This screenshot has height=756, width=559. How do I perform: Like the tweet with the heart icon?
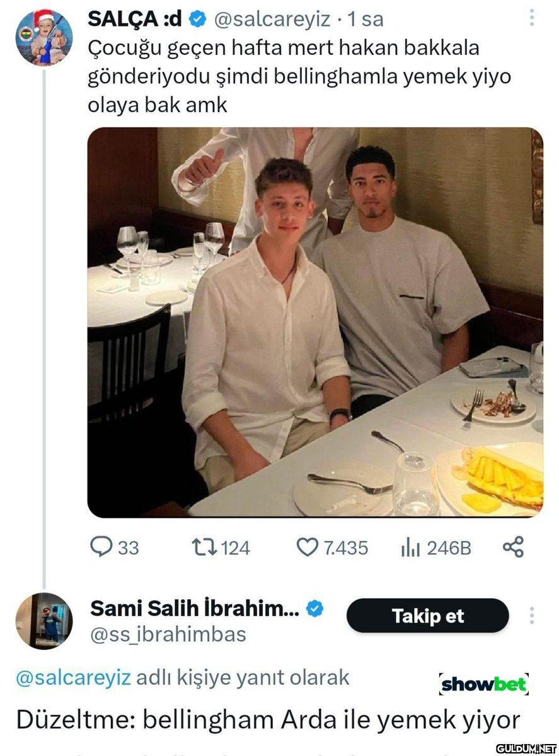point(308,547)
